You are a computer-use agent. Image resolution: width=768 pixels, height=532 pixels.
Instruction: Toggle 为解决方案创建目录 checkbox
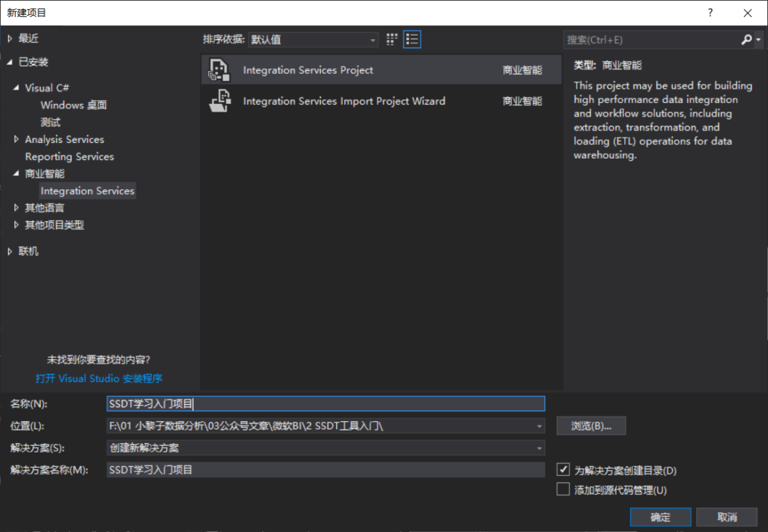tap(563, 469)
